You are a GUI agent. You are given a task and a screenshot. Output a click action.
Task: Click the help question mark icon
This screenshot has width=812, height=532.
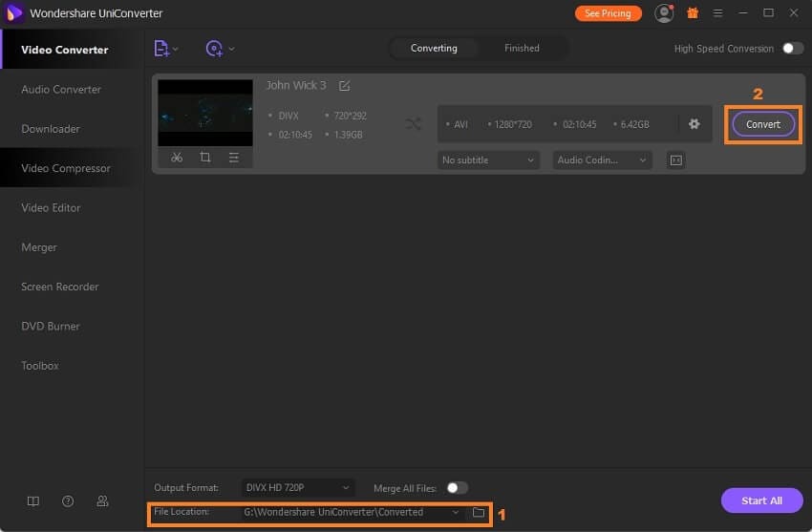pyautogui.click(x=68, y=500)
